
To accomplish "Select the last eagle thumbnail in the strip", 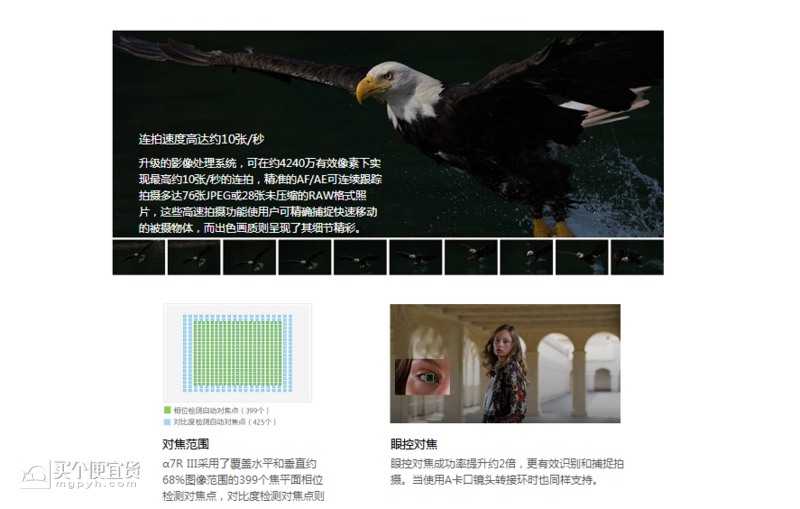I will [637, 257].
